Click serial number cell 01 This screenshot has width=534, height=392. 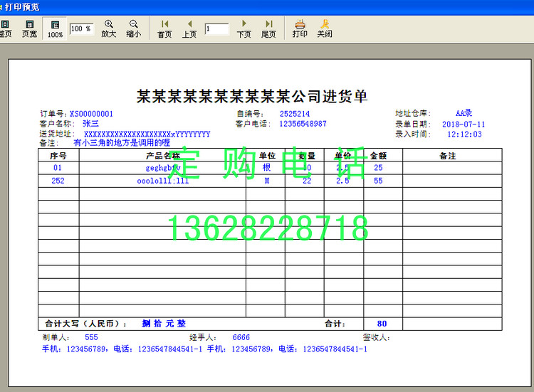58,168
